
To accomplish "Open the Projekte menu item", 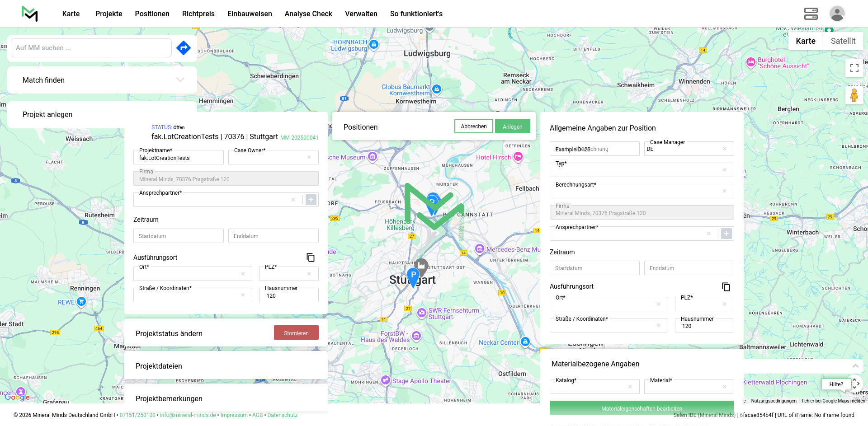I will coord(108,14).
